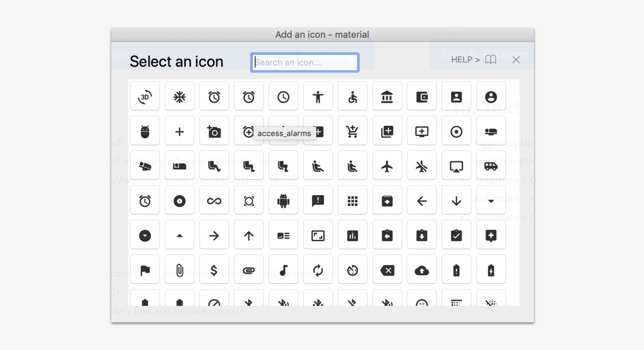The image size is (644, 350).
Task: Pick the add a photo camera icon
Action: (x=214, y=132)
